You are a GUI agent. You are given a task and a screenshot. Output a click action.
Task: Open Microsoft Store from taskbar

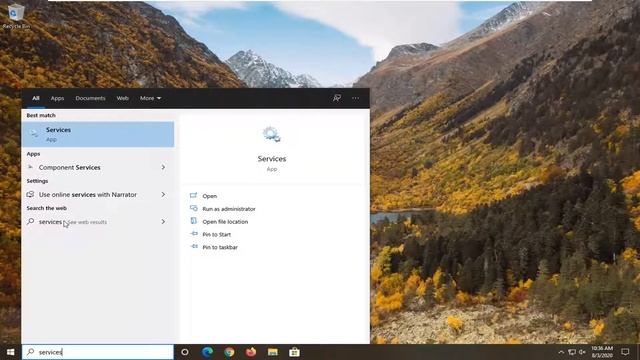click(x=294, y=352)
